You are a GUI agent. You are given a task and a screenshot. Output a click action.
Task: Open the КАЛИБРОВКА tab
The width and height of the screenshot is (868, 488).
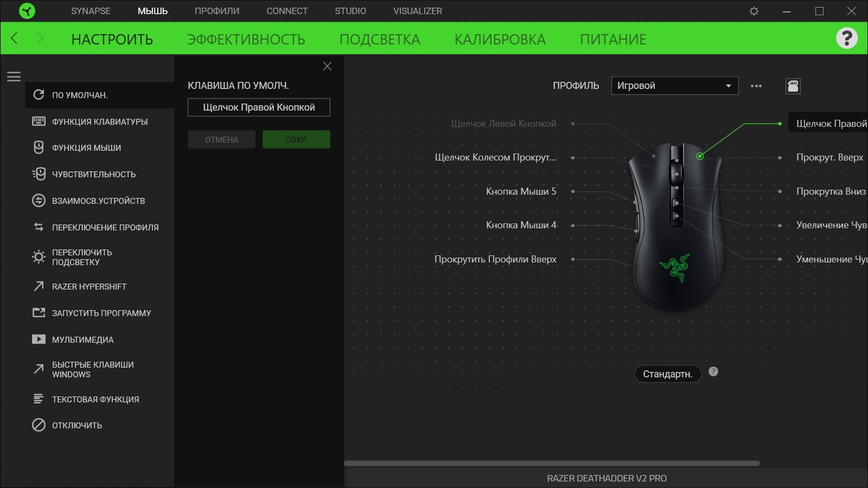coord(500,39)
